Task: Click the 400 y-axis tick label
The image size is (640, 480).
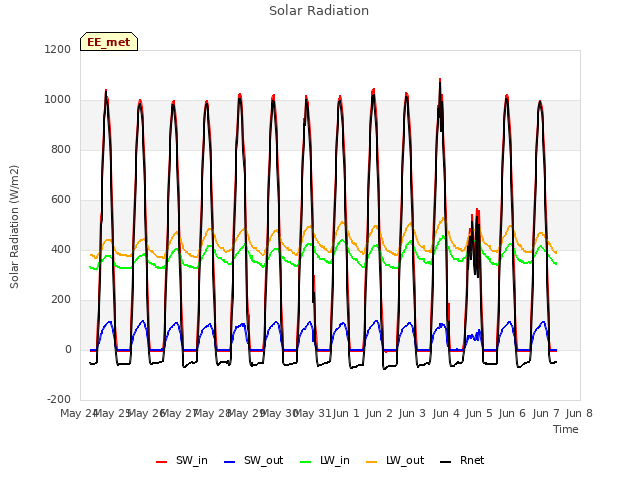Action: click(61, 249)
